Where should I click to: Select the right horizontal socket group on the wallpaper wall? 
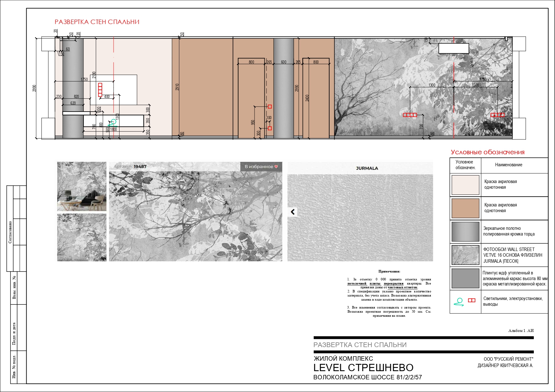coord(497,115)
